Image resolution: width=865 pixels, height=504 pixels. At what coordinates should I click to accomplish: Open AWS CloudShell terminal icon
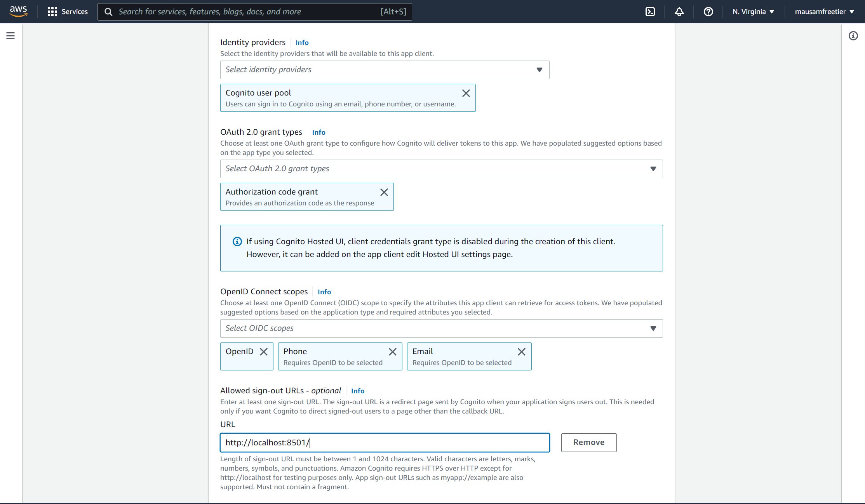(x=650, y=12)
